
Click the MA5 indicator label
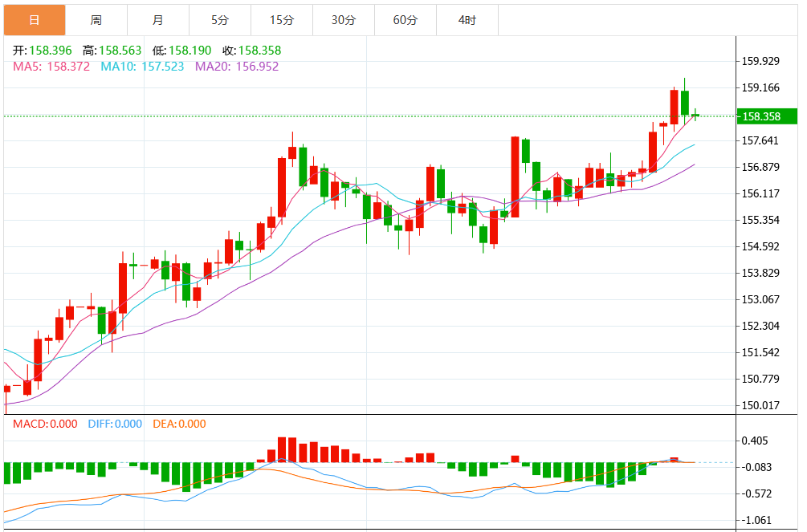point(51,67)
